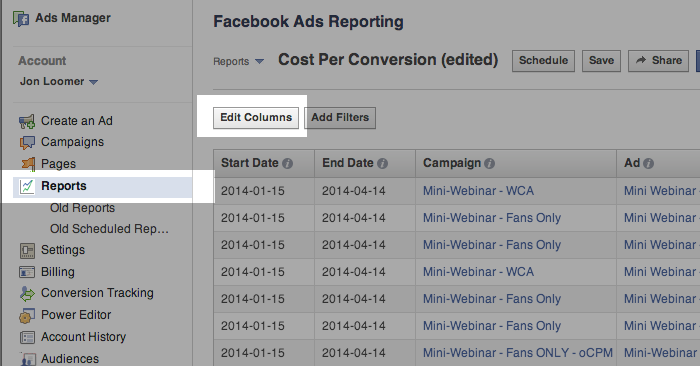Open Power Editor
This screenshot has height=366, width=700.
click(x=76, y=315)
